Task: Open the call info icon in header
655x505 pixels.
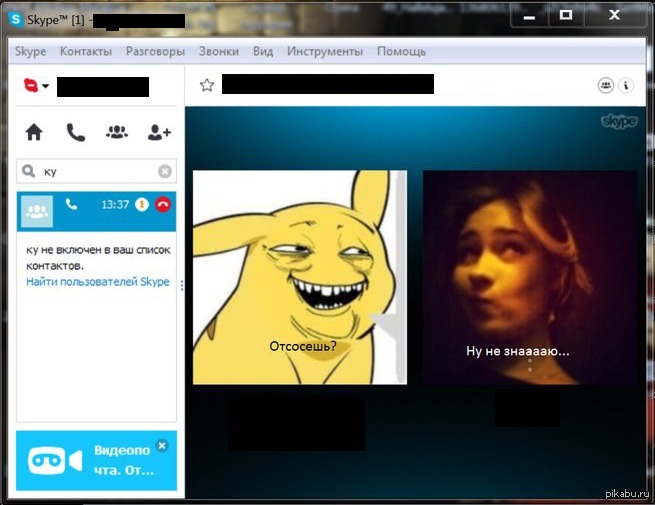Action: click(626, 86)
